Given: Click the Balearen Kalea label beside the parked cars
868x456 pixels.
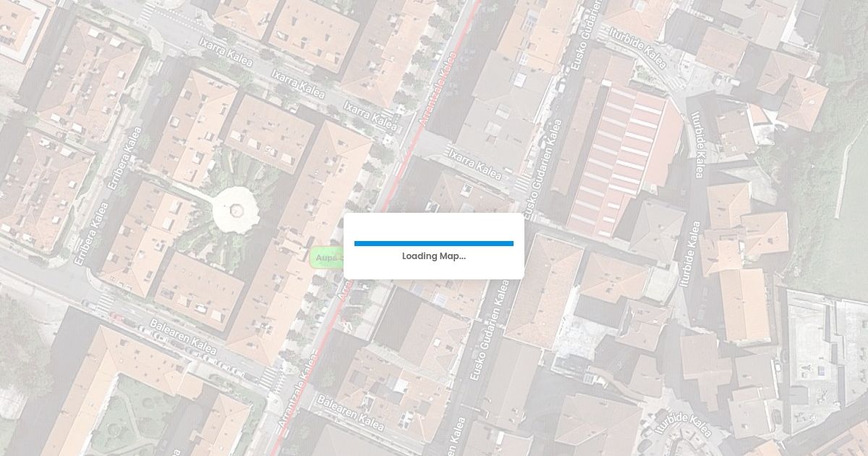Looking at the screenshot, I should (174, 334).
